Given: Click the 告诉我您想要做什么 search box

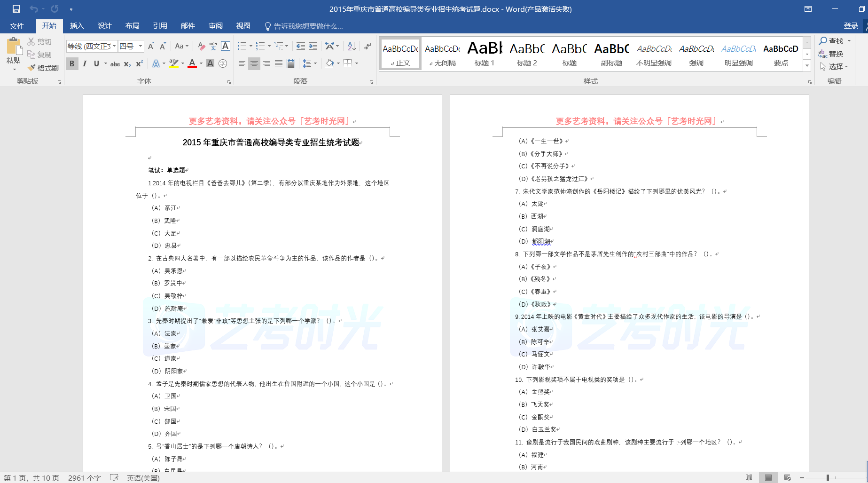Looking at the screenshot, I should [308, 26].
